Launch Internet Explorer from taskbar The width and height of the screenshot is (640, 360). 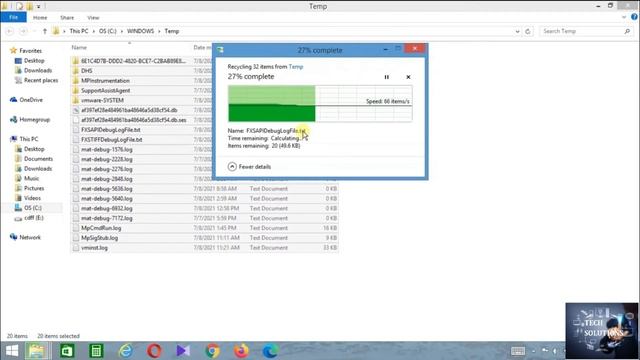coord(126,351)
